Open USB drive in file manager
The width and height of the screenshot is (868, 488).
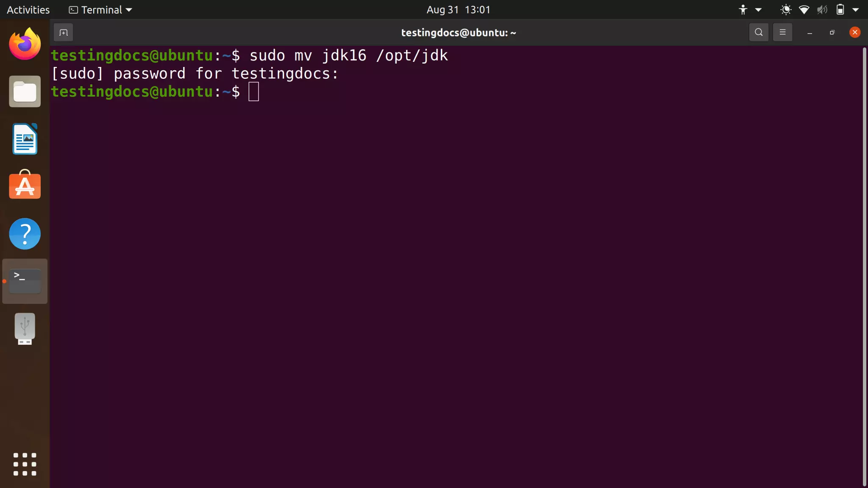[25, 329]
